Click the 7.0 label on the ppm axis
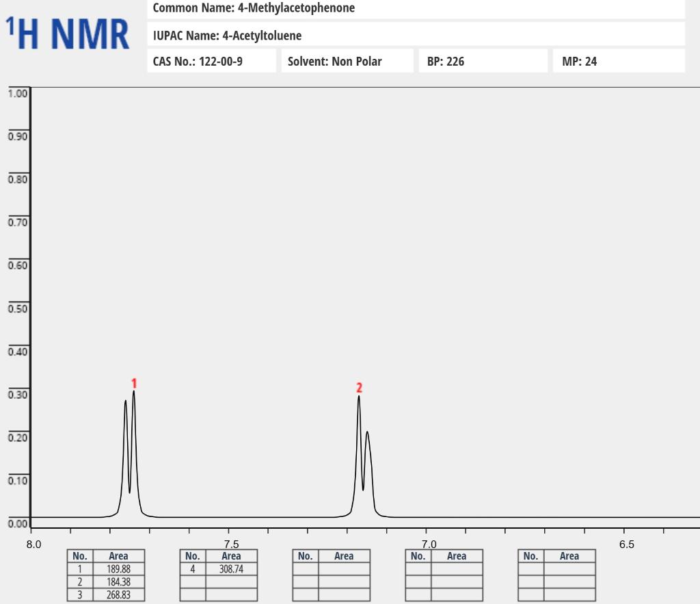700x604 pixels. (429, 545)
